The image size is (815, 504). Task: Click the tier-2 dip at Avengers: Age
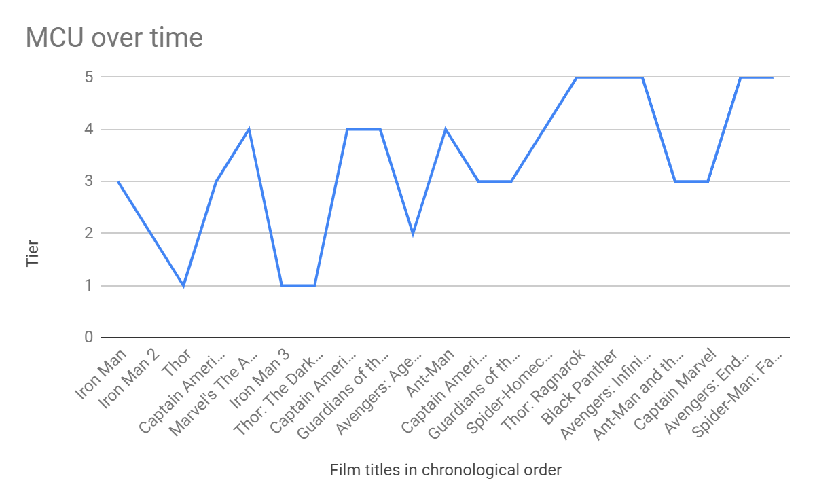pos(412,234)
